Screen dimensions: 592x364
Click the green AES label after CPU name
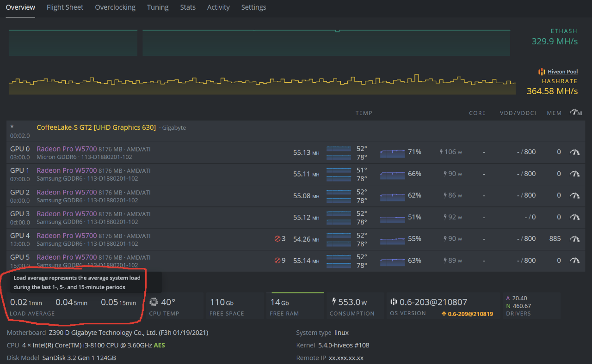point(159,345)
